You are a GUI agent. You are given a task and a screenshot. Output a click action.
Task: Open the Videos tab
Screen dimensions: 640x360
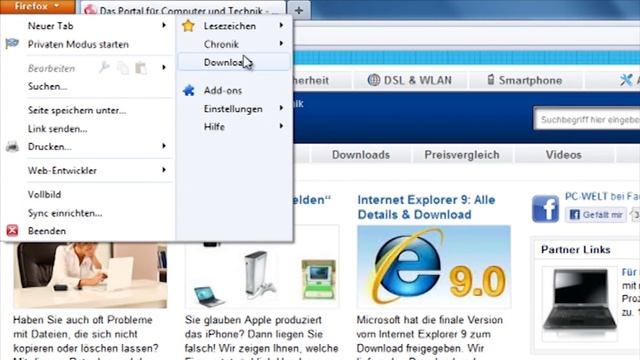coord(564,155)
